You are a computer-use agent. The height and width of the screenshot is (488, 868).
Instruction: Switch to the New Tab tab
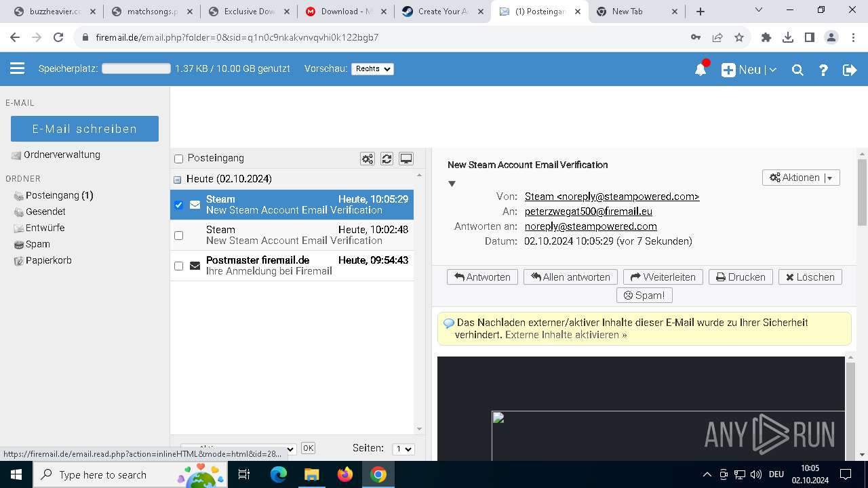636,12
